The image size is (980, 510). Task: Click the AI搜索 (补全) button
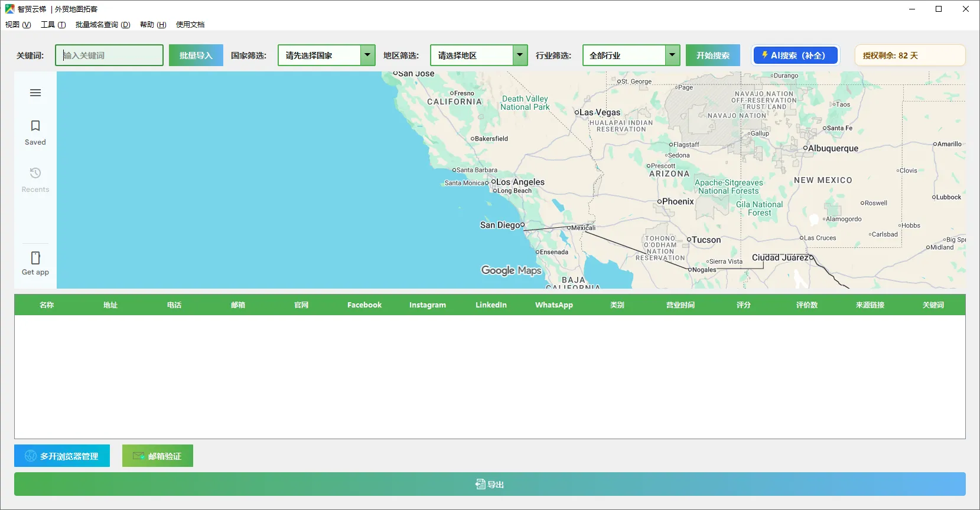pos(796,55)
